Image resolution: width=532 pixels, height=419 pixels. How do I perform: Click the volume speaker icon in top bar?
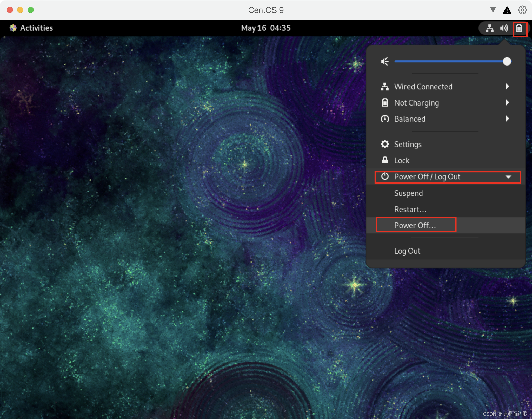click(504, 28)
